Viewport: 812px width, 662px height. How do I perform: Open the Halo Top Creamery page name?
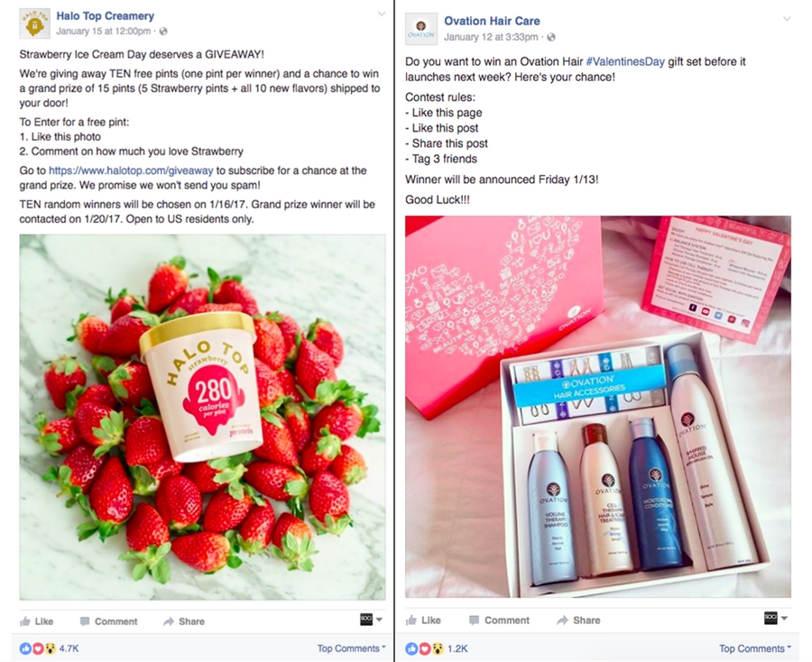click(x=106, y=16)
